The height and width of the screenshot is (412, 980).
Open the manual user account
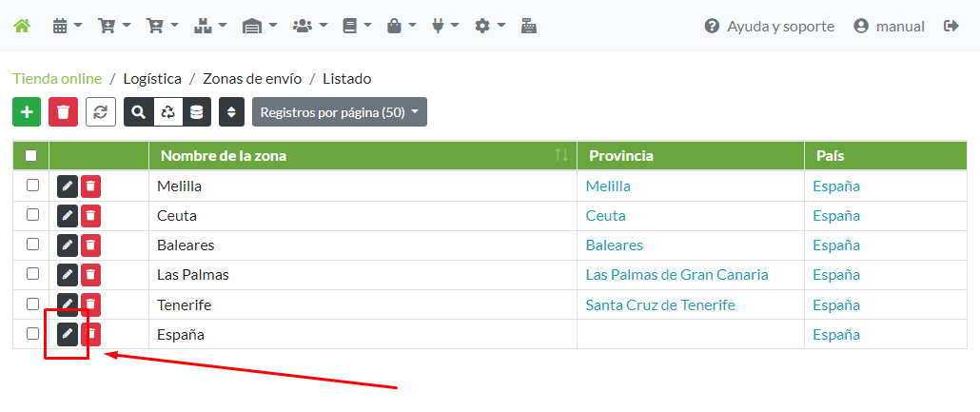point(889,27)
